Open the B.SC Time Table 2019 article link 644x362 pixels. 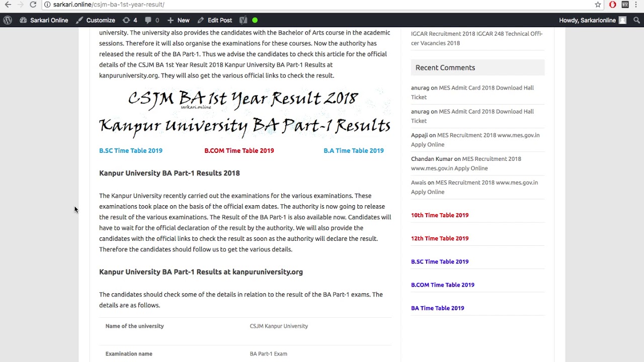[x=131, y=150]
